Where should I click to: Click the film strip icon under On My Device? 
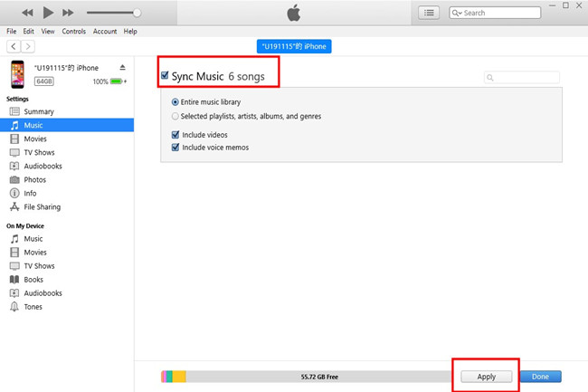(x=14, y=252)
